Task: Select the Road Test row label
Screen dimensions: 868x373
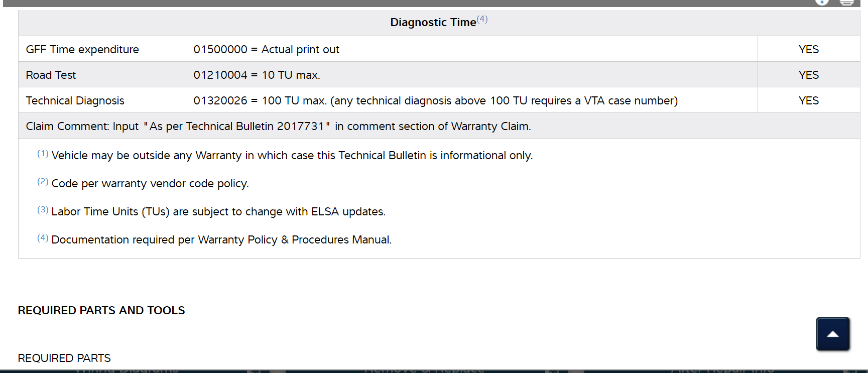Action: (51, 75)
